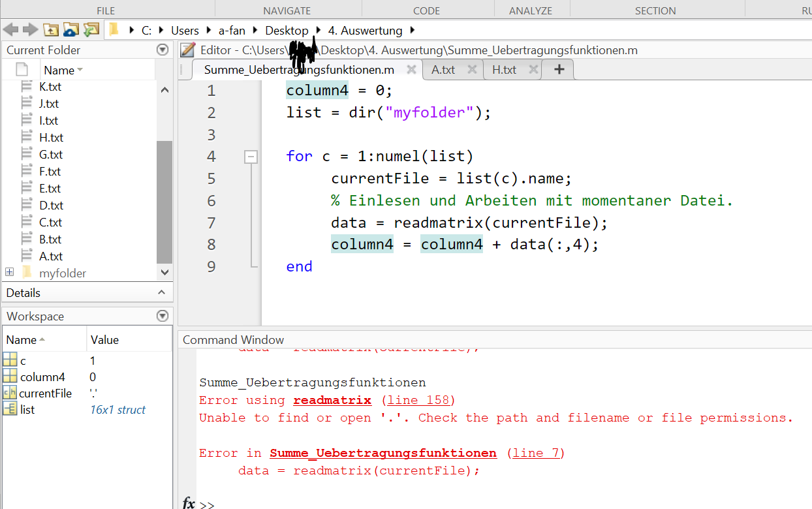Open the readmatrix line 158 link
812x509 pixels.
tap(418, 400)
